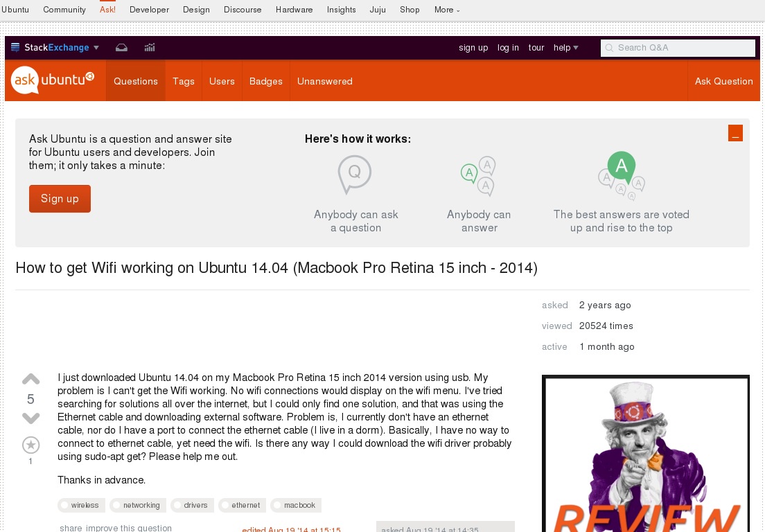Click the '1 month ago' active link
Image resolution: width=765 pixels, height=532 pixels.
point(607,347)
